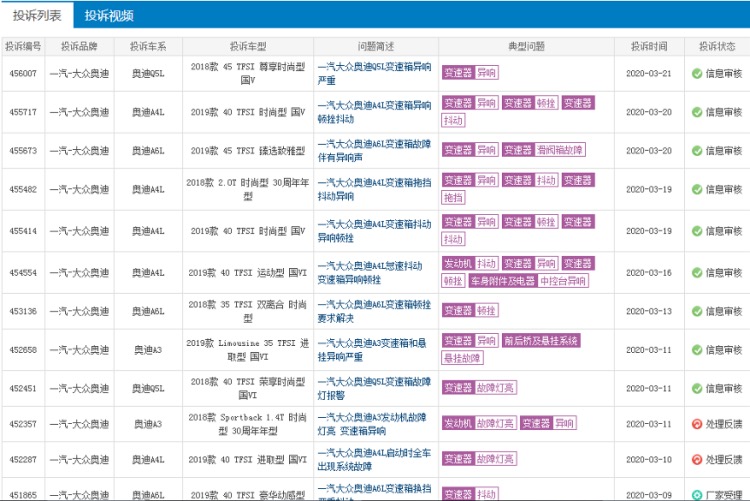Click 中控台异响 purple tag
This screenshot has height=501, width=750.
point(563,281)
